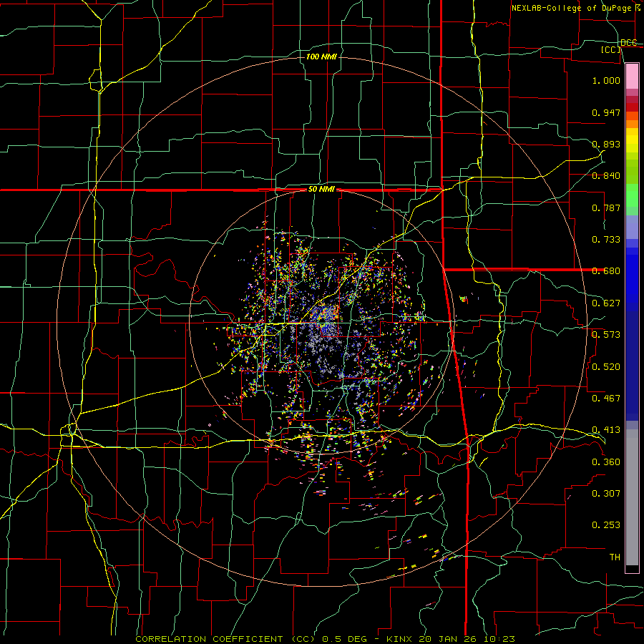Select the 0.573 scale value
The height and width of the screenshot is (644, 644).
point(606,334)
